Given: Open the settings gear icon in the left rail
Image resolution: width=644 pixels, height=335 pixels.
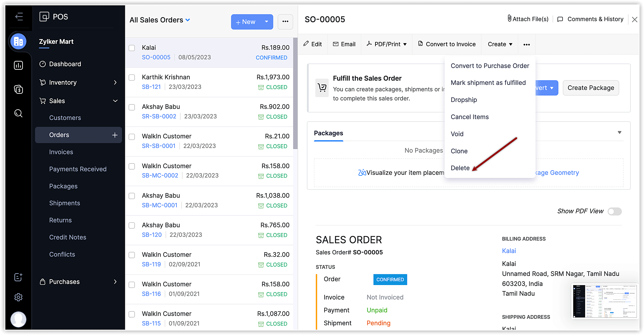Looking at the screenshot, I should (18, 297).
